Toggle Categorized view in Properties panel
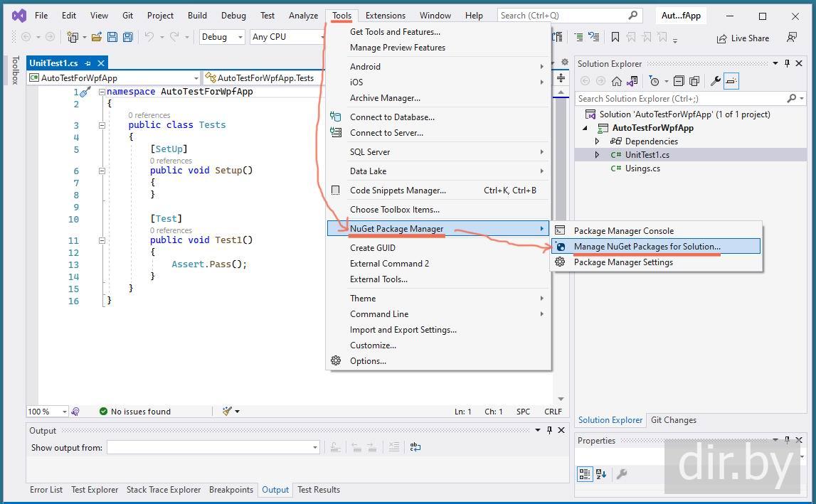The image size is (816, 504). (585, 474)
